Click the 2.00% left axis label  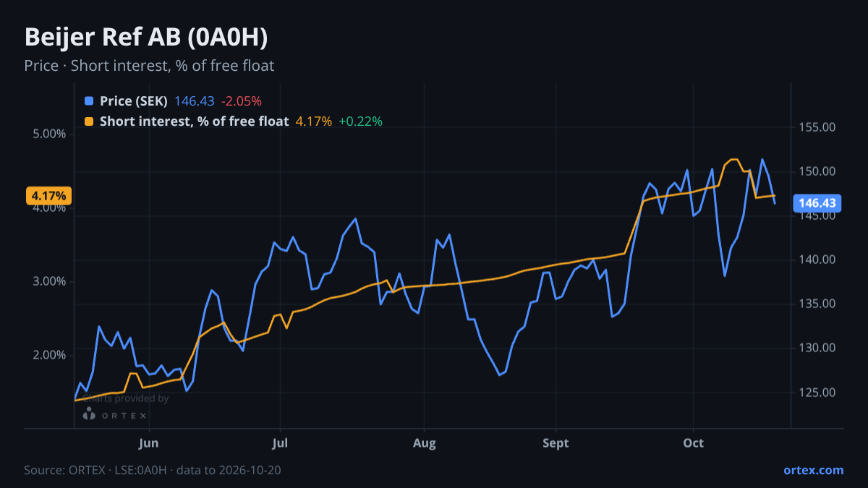(48, 355)
